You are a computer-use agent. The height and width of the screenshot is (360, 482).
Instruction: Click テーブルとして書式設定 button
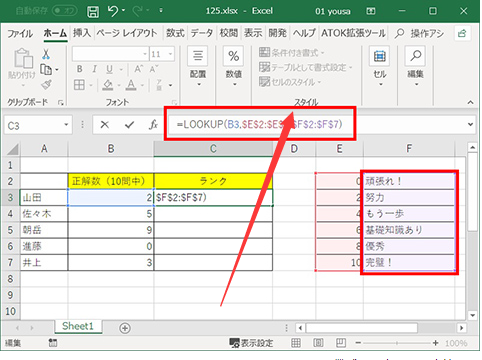point(306,67)
